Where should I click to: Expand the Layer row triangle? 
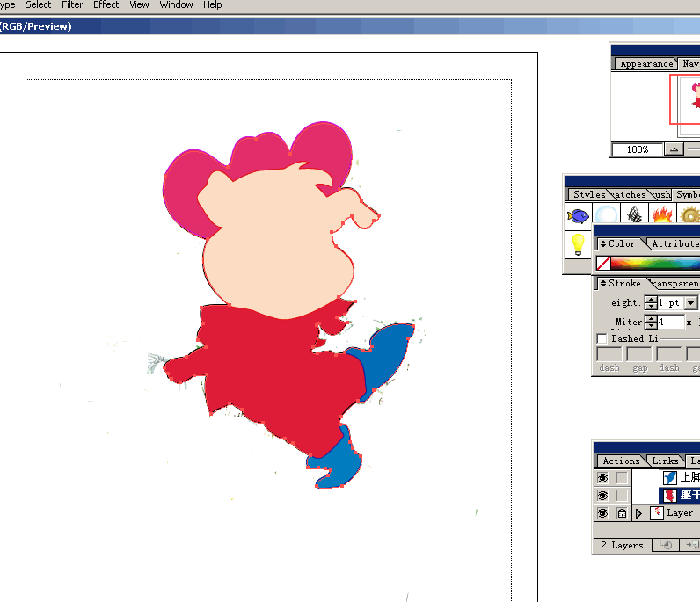[x=638, y=513]
